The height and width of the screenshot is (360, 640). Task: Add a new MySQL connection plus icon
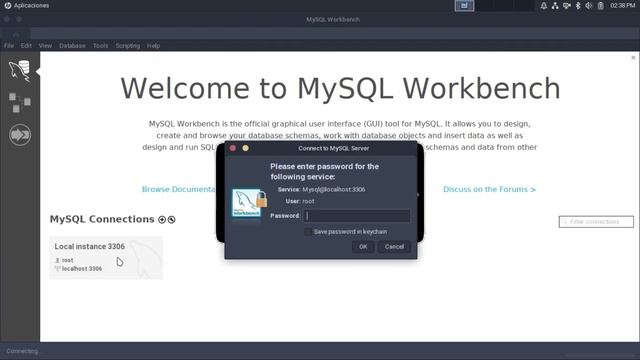click(162, 220)
